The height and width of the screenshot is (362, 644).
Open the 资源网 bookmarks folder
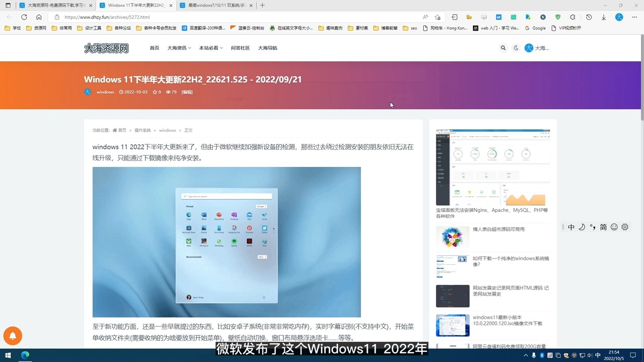pos(36,28)
